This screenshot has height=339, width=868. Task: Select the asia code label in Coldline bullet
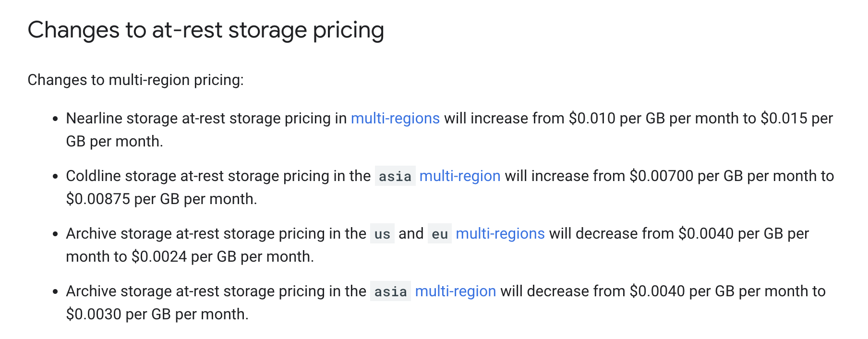tap(395, 176)
